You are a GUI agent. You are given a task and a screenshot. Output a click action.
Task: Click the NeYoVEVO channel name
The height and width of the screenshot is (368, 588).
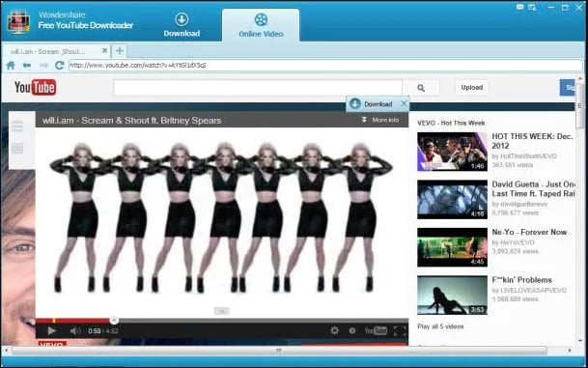(x=518, y=242)
